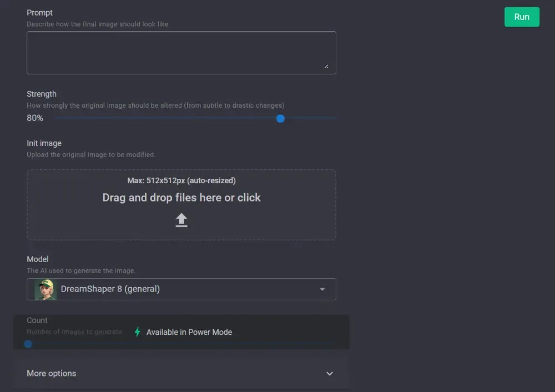Click the green lightning bolt icon
The image size is (555, 392).
138,332
